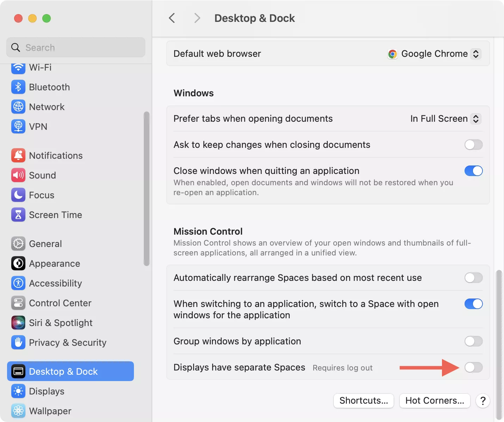
Task: Open Siri & Spotlight settings label
Action: tap(61, 323)
